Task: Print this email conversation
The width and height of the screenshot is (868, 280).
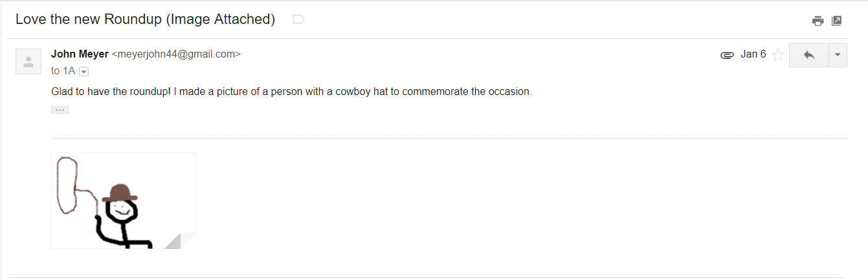Action: [818, 21]
